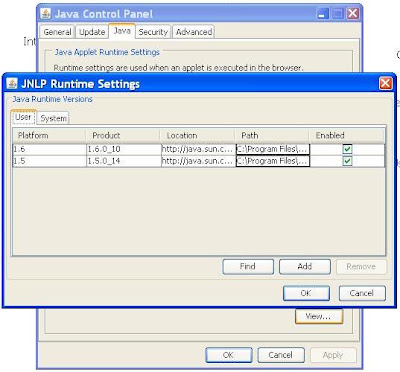Cancel the JNLP Runtime Settings dialog
The width and height of the screenshot is (400, 372).
(362, 293)
